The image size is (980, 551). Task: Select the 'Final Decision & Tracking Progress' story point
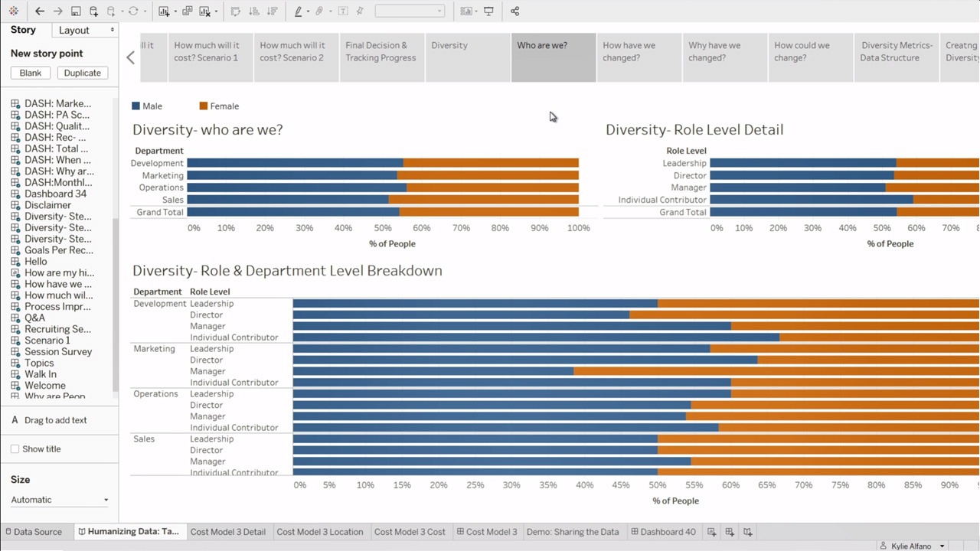click(x=382, y=57)
